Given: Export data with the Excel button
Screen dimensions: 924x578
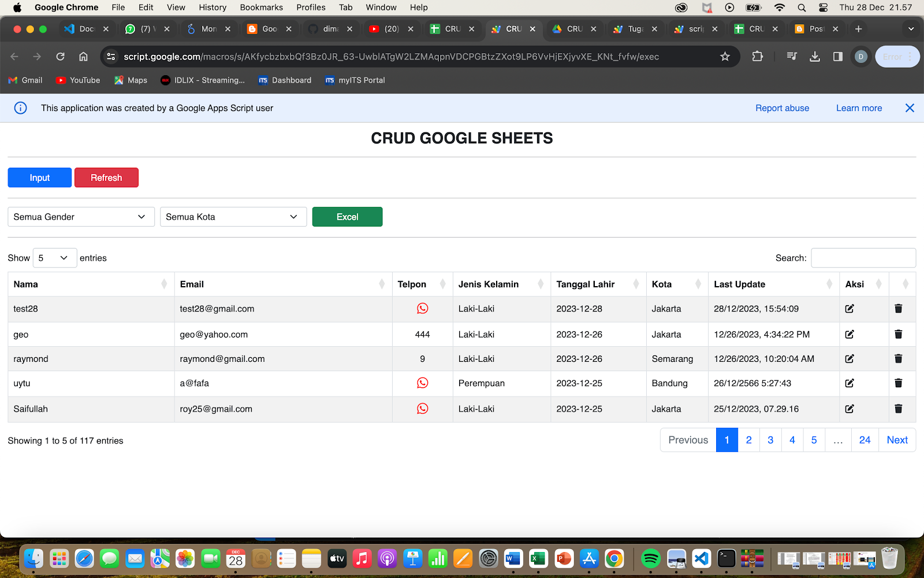Looking at the screenshot, I should pos(347,217).
